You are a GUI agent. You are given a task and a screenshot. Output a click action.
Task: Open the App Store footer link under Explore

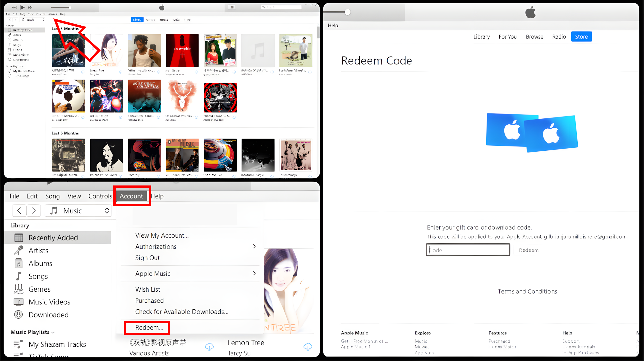click(x=425, y=353)
